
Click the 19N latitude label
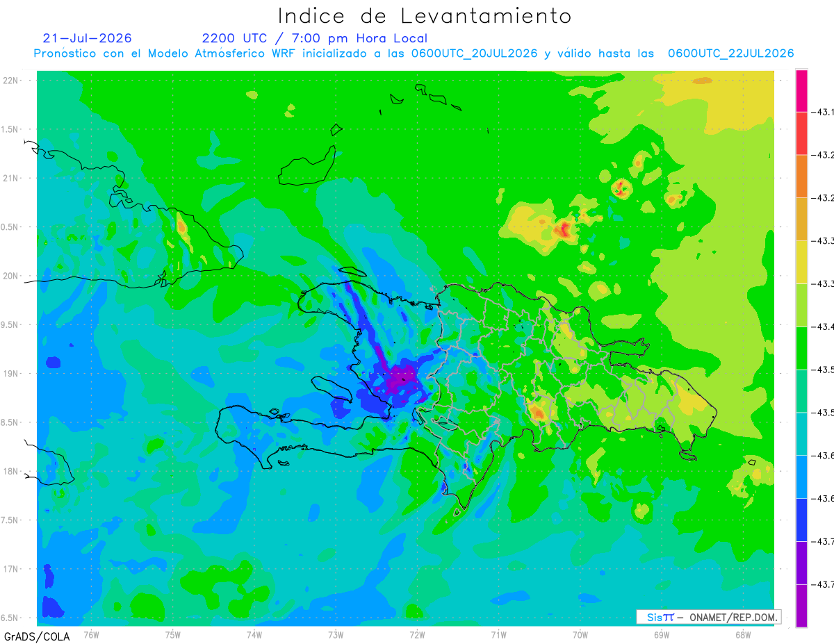11,373
